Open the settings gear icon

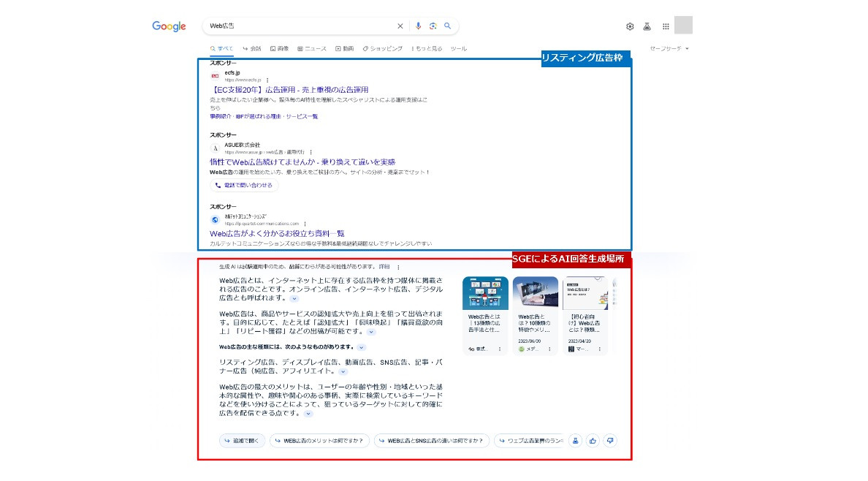pyautogui.click(x=630, y=26)
